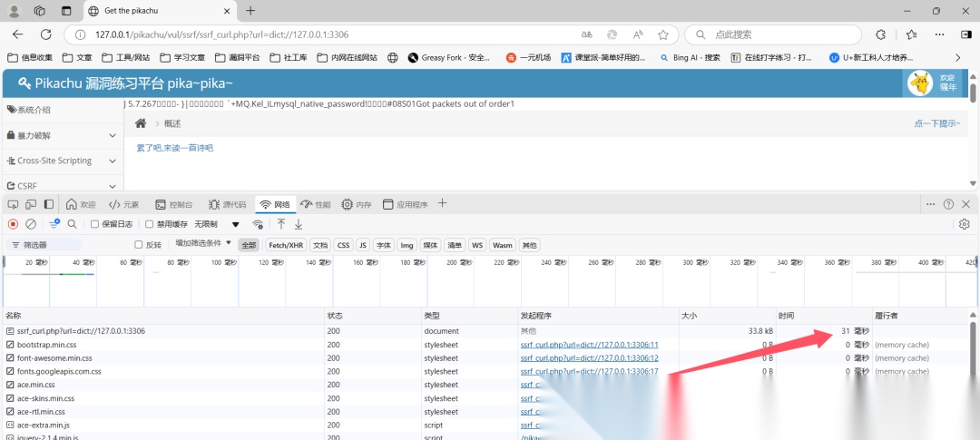Image resolution: width=980 pixels, height=440 pixels.
Task: Open DevTools more options ellipsis
Action: pos(931,204)
